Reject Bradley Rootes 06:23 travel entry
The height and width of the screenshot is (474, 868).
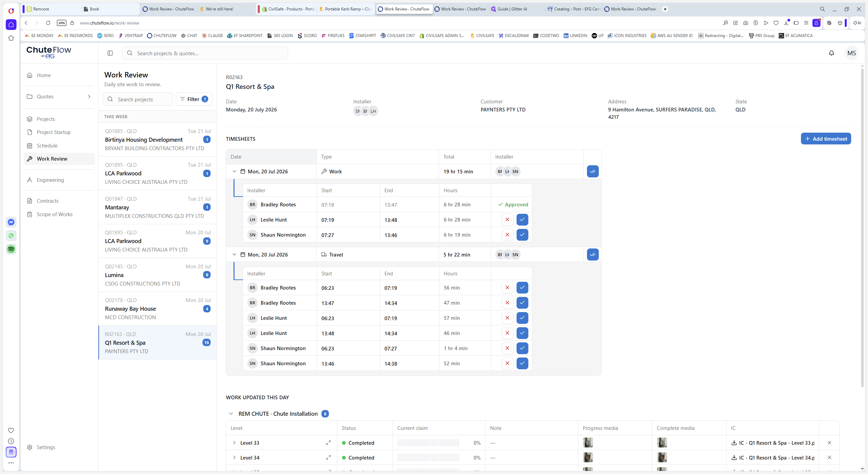[x=507, y=287]
